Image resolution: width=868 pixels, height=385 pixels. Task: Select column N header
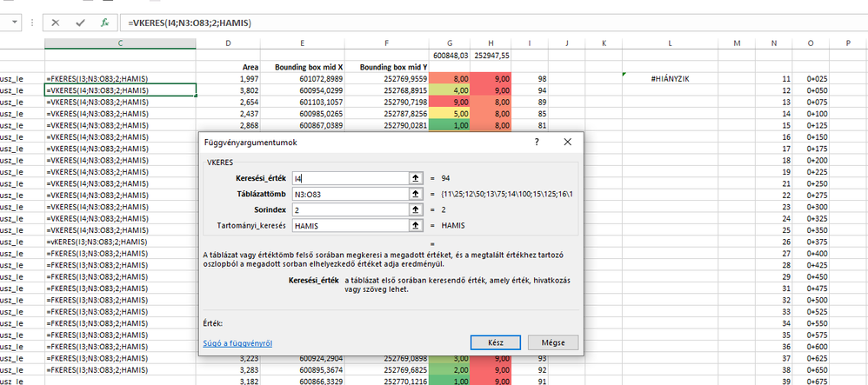pos(773,43)
